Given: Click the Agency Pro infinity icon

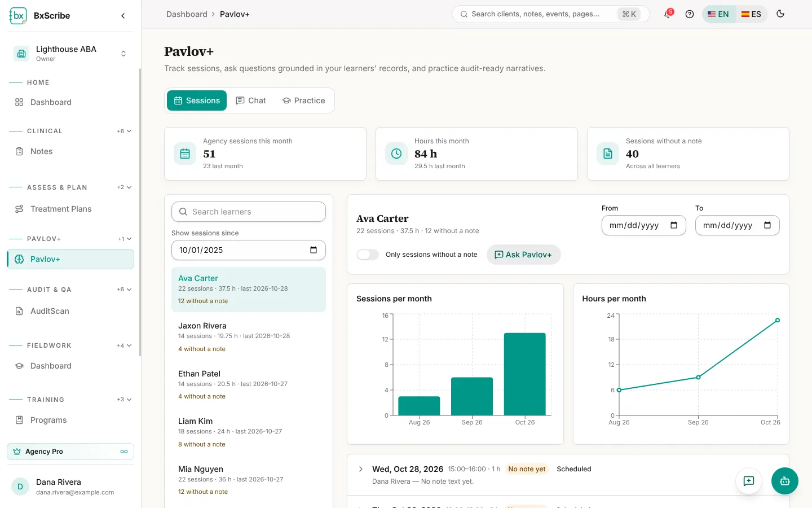Looking at the screenshot, I should [x=124, y=452].
